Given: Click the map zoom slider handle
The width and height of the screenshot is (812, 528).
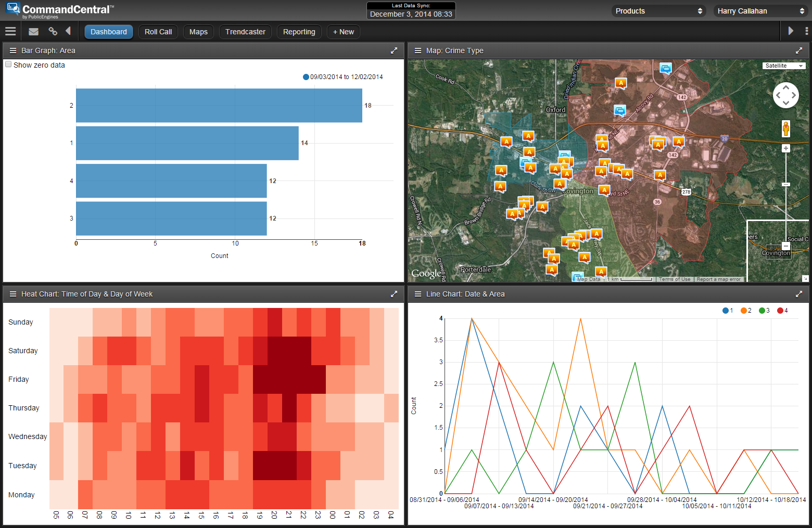Looking at the screenshot, I should [x=786, y=184].
